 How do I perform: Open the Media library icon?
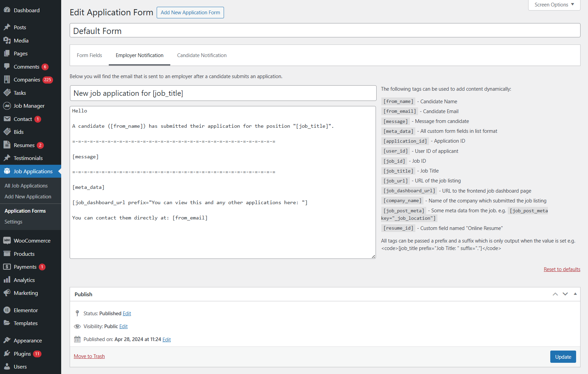pos(7,40)
